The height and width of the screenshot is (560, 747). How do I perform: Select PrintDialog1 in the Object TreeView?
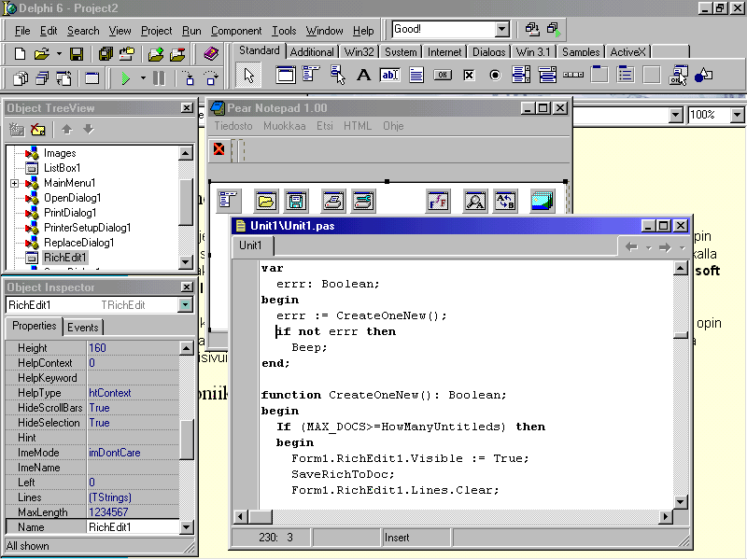(70, 213)
